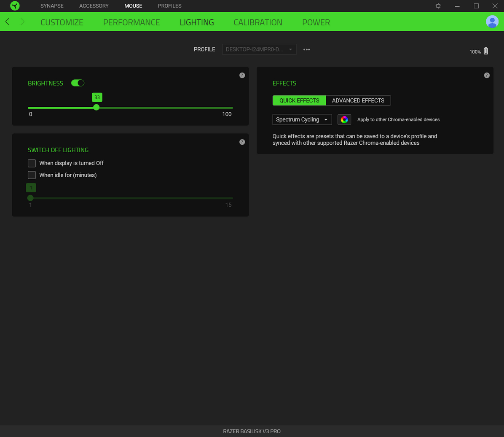Check When display is turned Off
Viewport: 504px width, 437px height.
[x=32, y=163]
